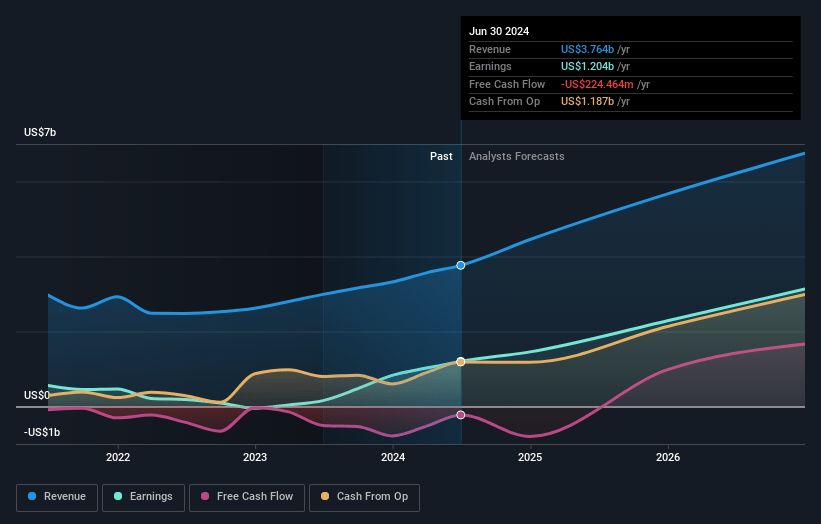Click the blue Revenue legend dot
Image resolution: width=821 pixels, height=524 pixels.
tap(32, 496)
